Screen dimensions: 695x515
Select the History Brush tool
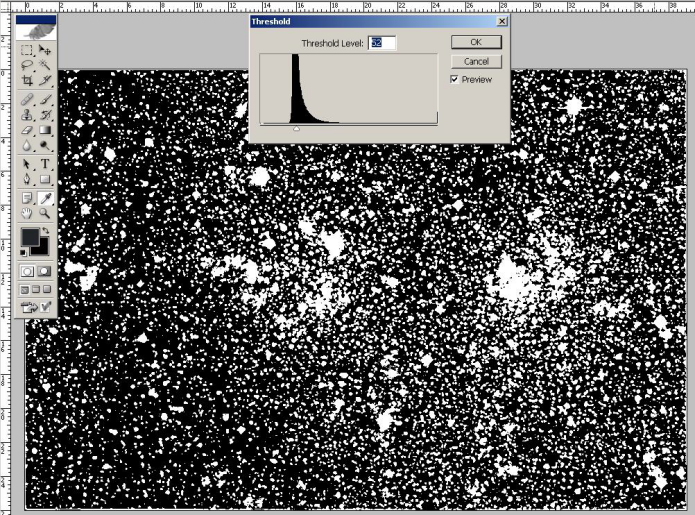[44, 115]
